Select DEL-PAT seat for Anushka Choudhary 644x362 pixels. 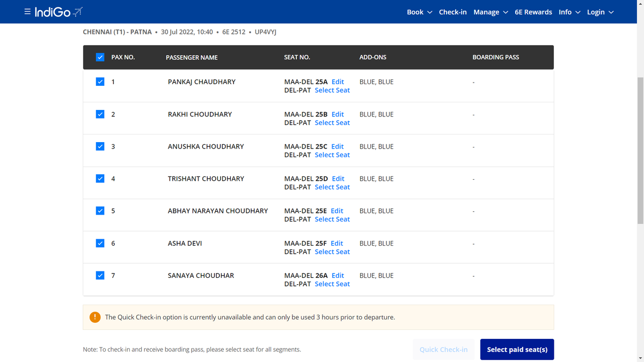tap(332, 154)
